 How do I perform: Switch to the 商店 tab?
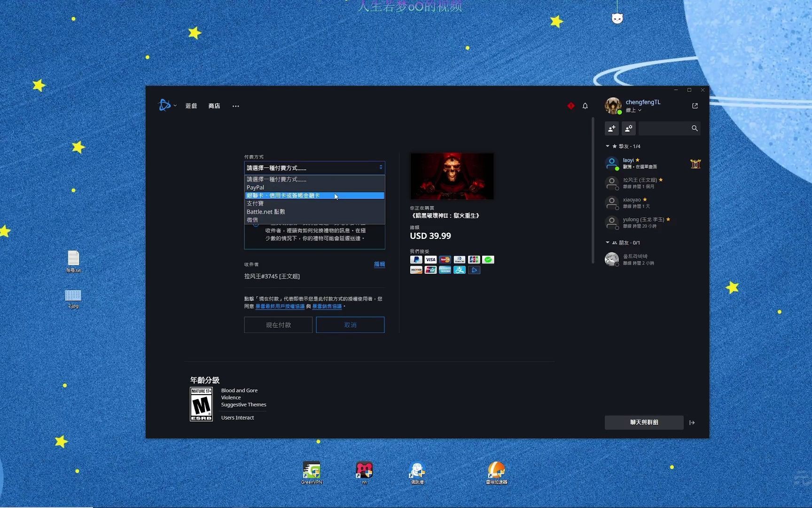[x=214, y=106]
